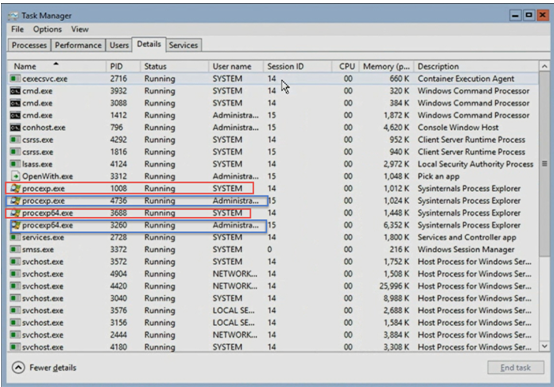This screenshot has height=387, width=554.
Task: Click the OpenWith.exe app icon
Action: click(15, 176)
